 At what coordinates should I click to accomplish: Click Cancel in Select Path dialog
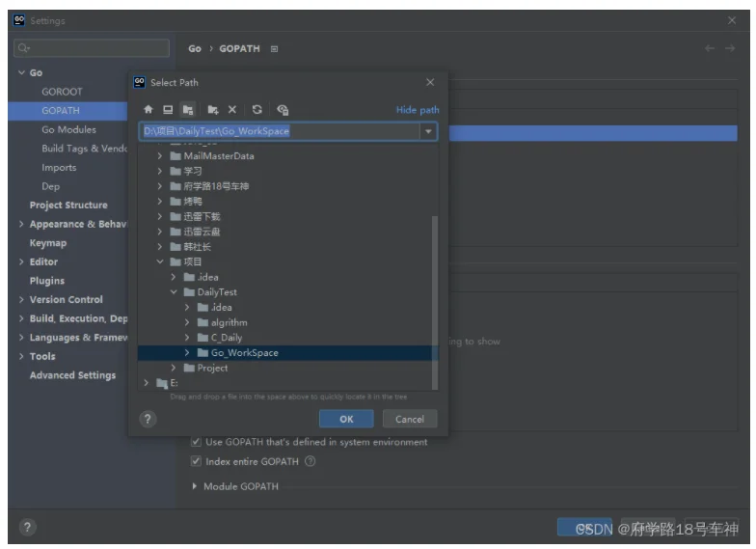pos(410,419)
